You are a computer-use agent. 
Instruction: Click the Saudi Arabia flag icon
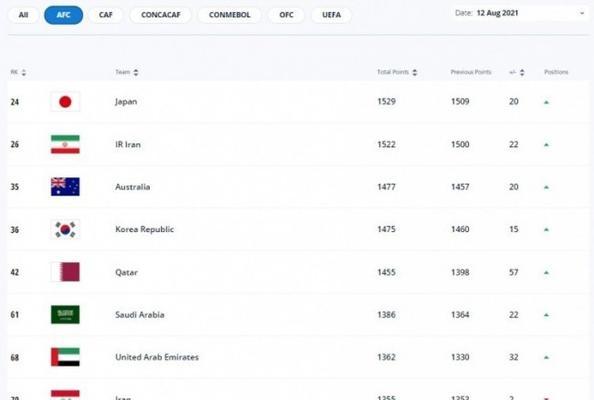pyautogui.click(x=65, y=314)
